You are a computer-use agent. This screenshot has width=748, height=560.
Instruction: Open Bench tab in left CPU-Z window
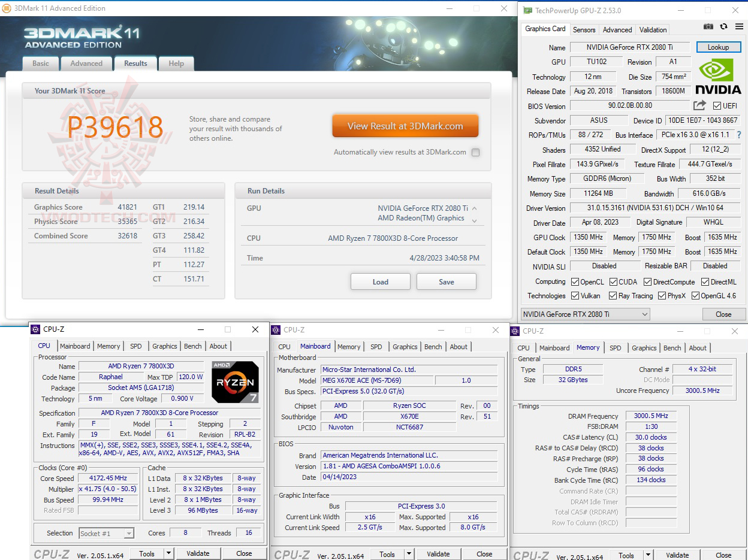click(193, 346)
